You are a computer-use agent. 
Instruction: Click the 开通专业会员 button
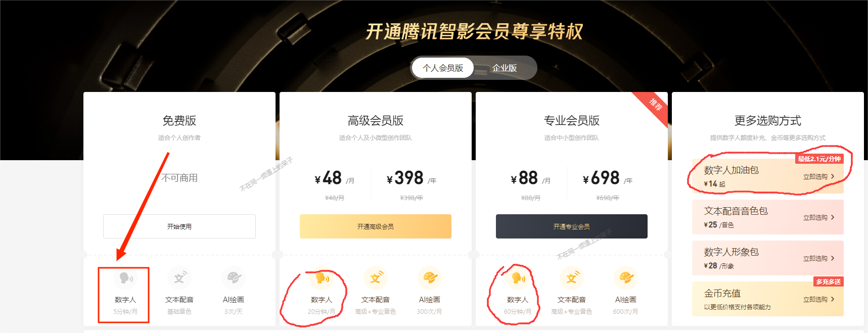(x=572, y=226)
